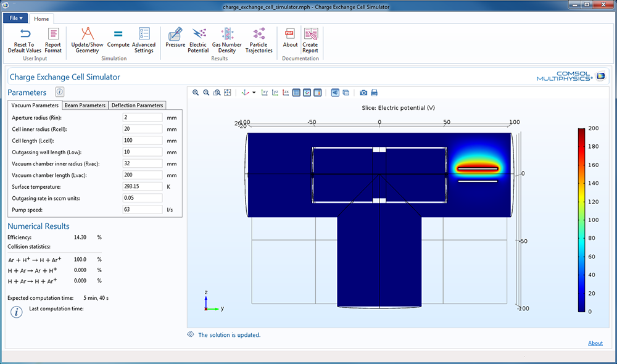617x364 pixels.
Task: Click the zoom in magnifier icon
Action: point(196,93)
